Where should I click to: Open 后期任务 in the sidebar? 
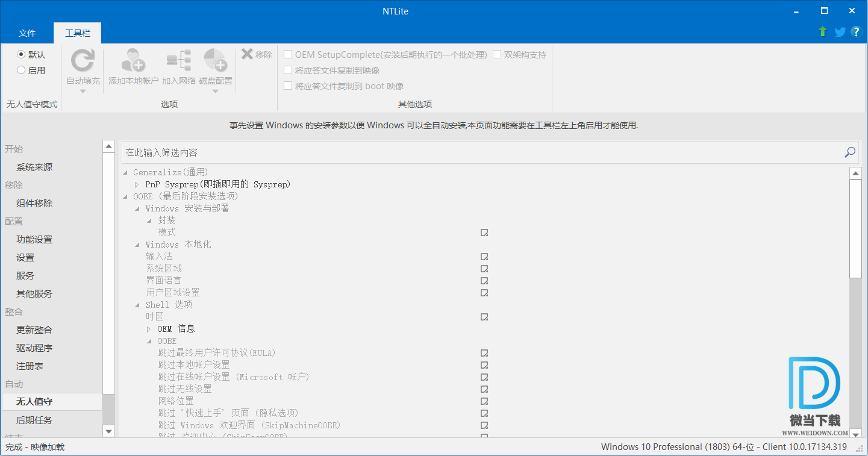point(34,420)
